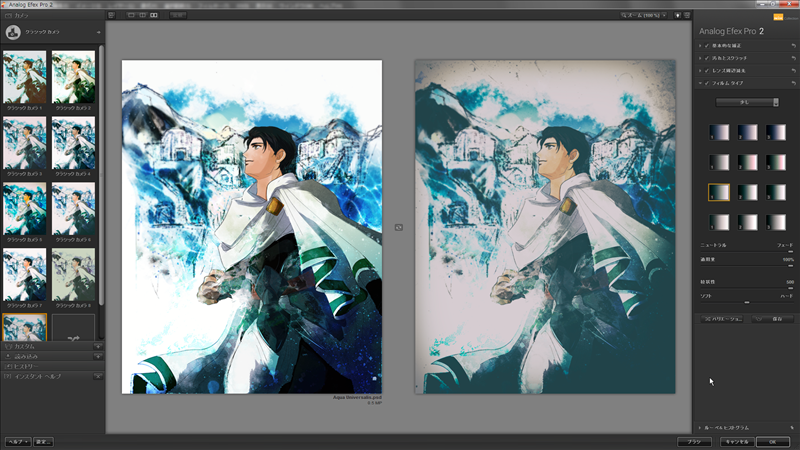Image resolution: width=800 pixels, height=450 pixels.
Task: Expand the 汚れとスクラッチ section
Action: click(x=700, y=58)
